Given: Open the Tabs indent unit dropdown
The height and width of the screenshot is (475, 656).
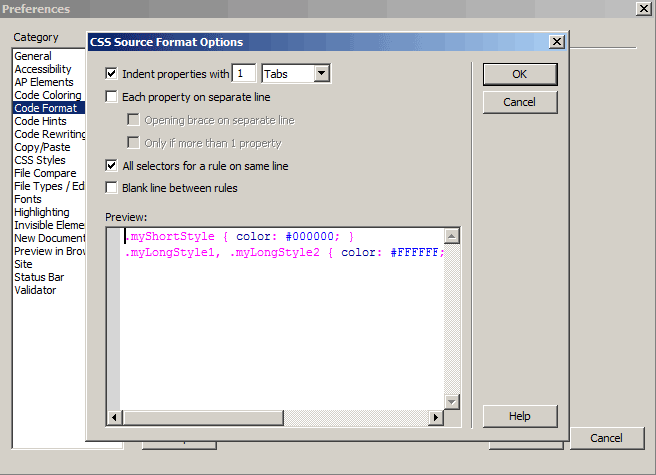Looking at the screenshot, I should coord(321,74).
